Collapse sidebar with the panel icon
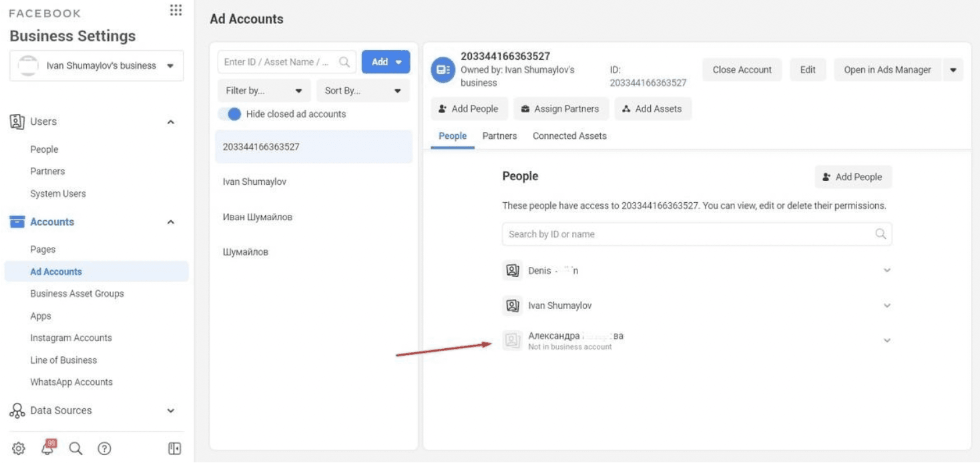This screenshot has width=980, height=463. tap(174, 448)
